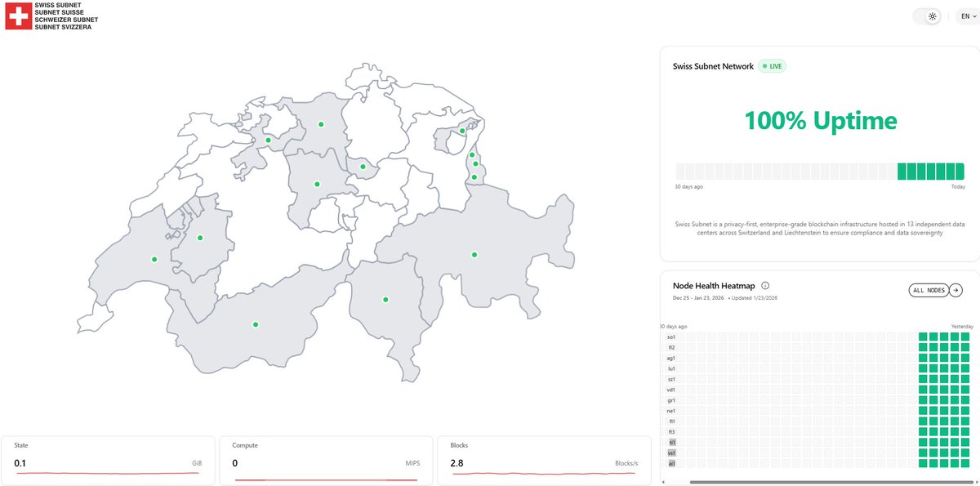980x486 pixels.
Task: Click the '2.8' Blocks/s value
Action: tap(457, 463)
